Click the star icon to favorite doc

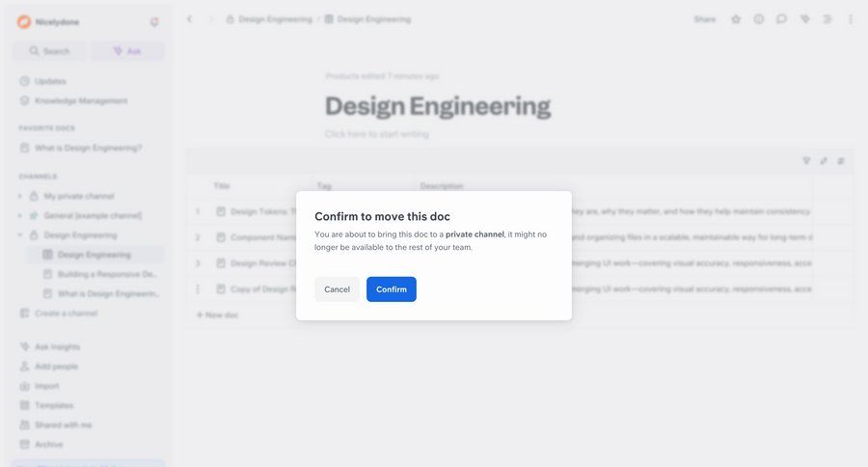click(736, 19)
